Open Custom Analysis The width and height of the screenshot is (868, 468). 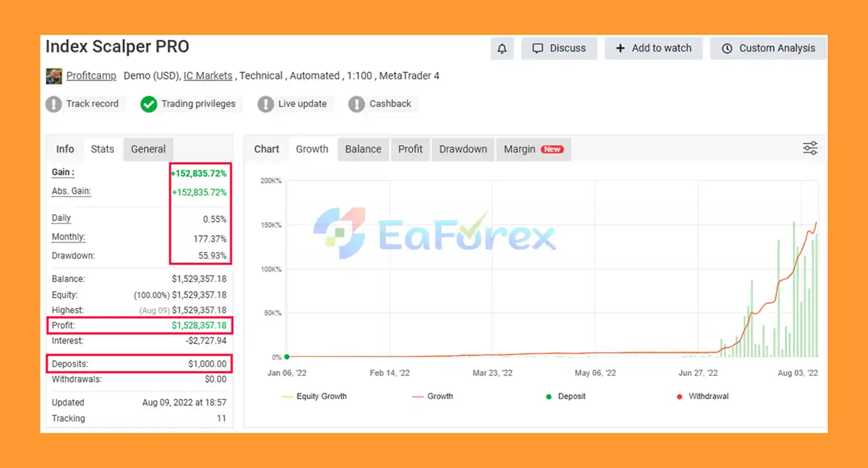(x=768, y=48)
